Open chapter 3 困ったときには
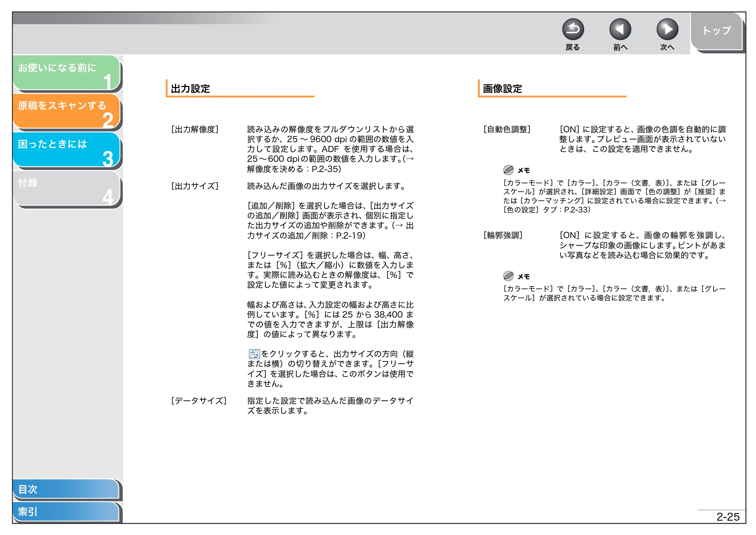The height and width of the screenshot is (535, 756). 67,150
